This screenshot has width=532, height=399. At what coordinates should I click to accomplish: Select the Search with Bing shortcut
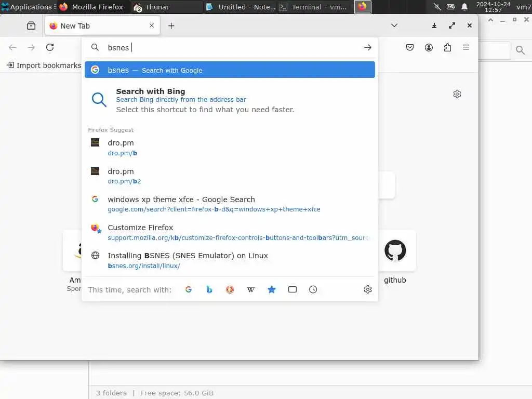(230, 100)
